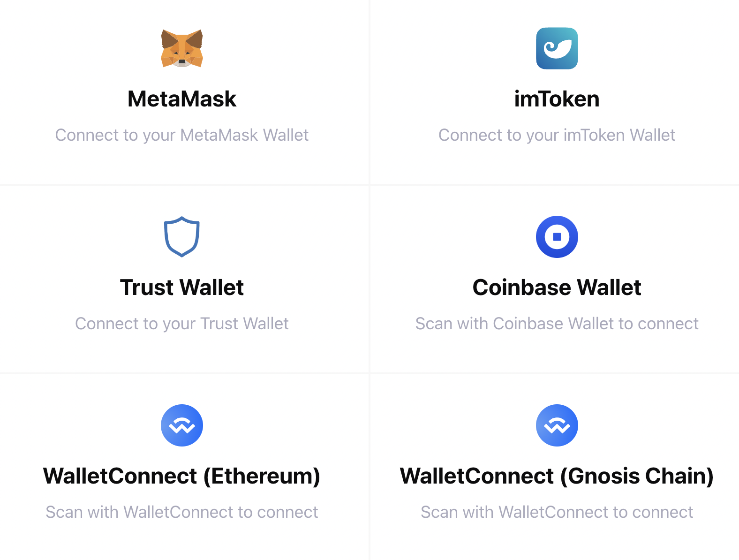Image resolution: width=739 pixels, height=560 pixels.
Task: Click "Scan with Coinbase Wallet to connect"
Action: click(x=557, y=324)
